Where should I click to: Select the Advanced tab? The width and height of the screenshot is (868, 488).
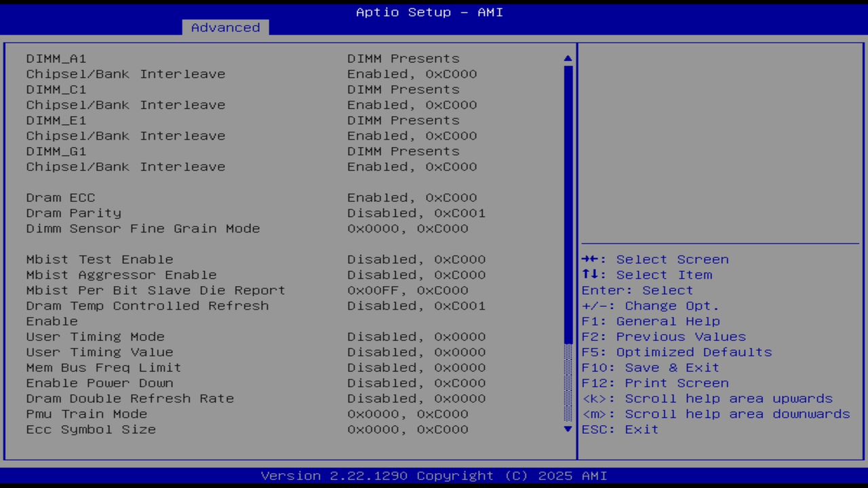(x=224, y=27)
